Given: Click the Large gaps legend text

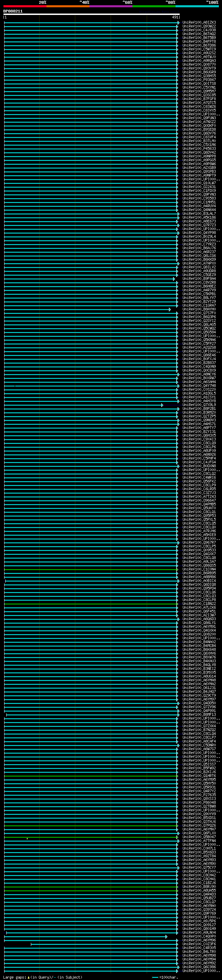Looking at the screenshot, I should coord(15,977).
